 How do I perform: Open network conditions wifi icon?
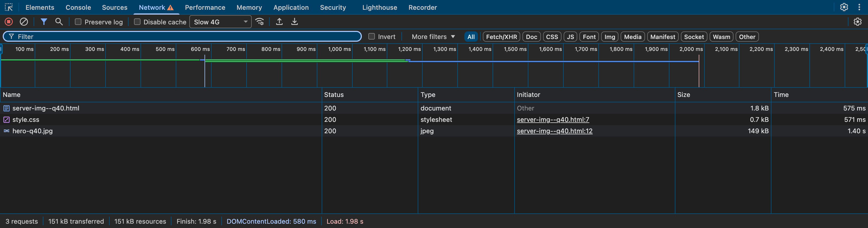260,22
